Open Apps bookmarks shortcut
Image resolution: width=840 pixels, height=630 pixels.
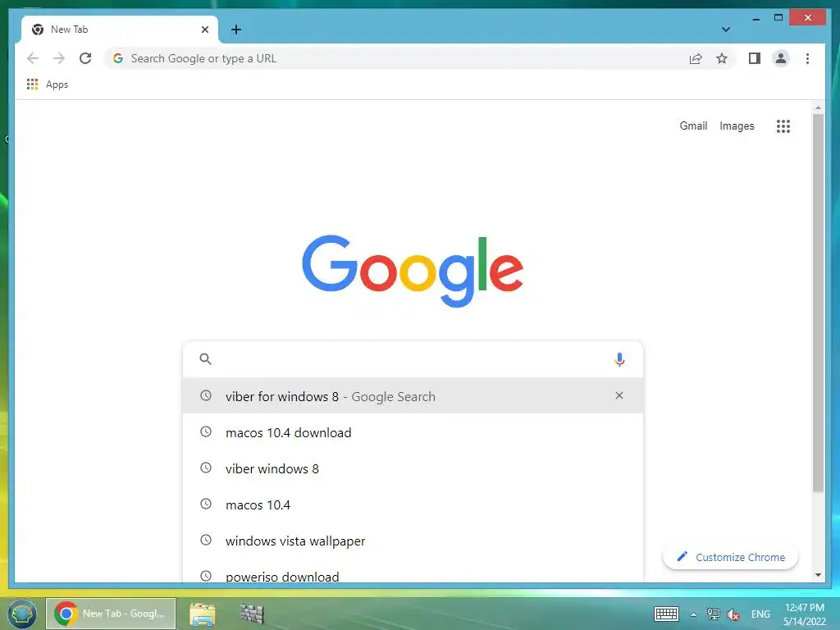pos(48,84)
